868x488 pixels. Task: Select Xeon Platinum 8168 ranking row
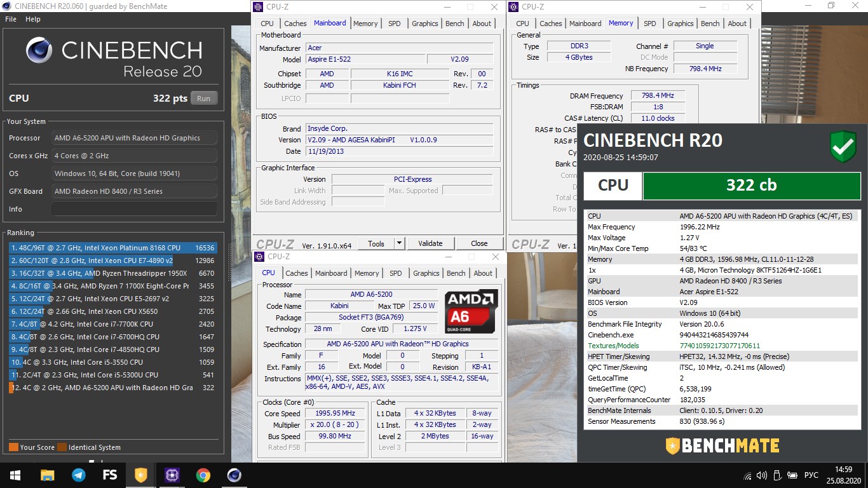pos(112,248)
